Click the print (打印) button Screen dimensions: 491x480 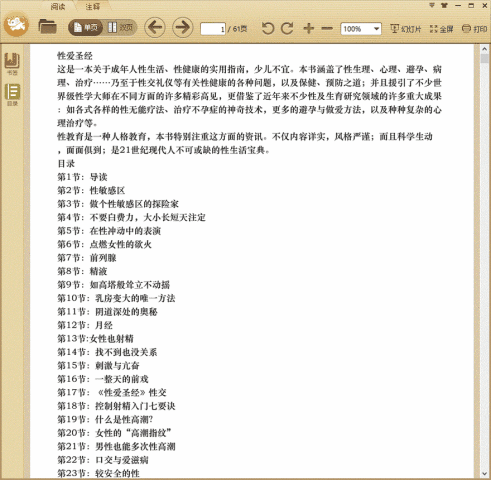(474, 29)
